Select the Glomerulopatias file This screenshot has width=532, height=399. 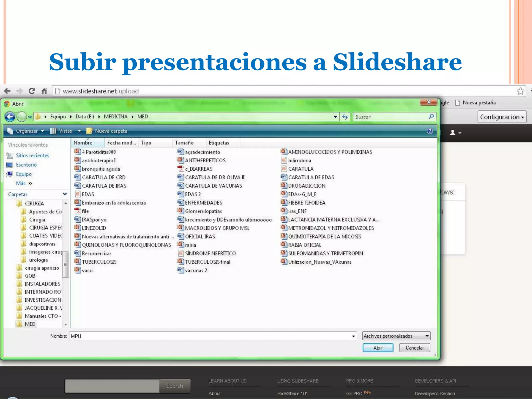point(203,211)
